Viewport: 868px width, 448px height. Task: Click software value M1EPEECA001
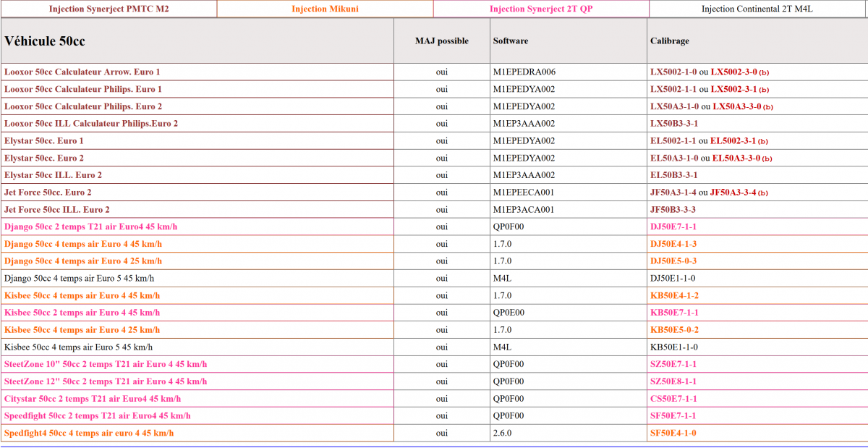[x=524, y=193]
